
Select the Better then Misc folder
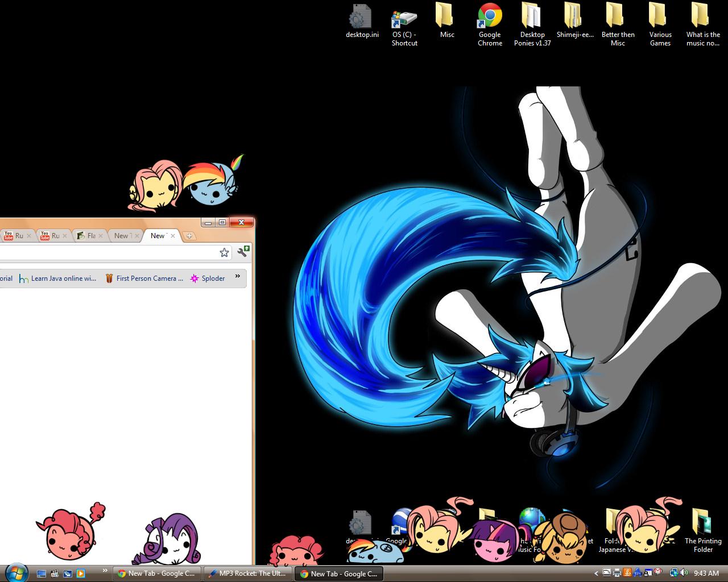click(x=618, y=26)
